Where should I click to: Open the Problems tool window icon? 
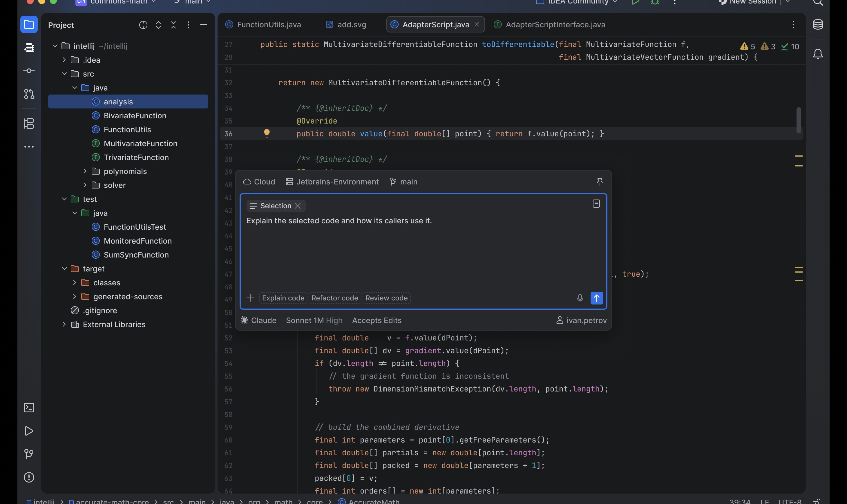29,477
